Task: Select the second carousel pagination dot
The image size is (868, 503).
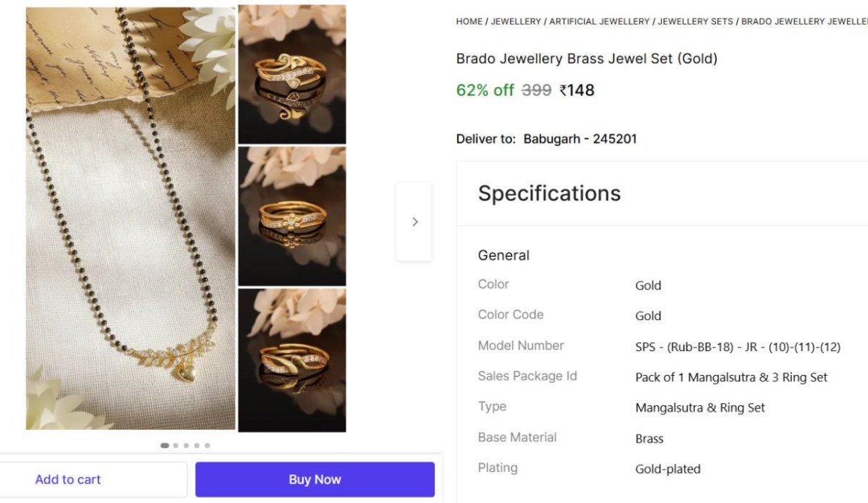Action: point(176,446)
